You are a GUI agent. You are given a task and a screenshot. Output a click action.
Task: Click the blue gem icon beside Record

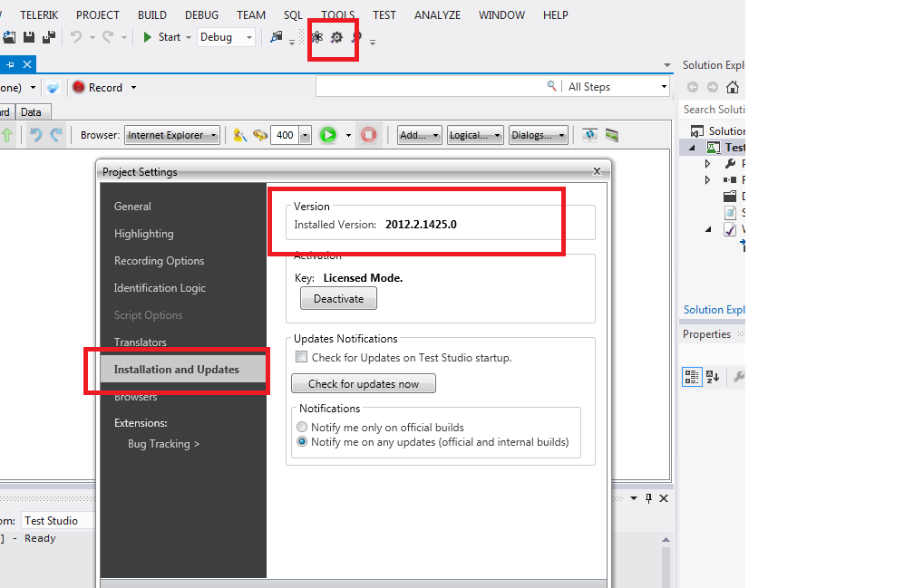[x=53, y=87]
